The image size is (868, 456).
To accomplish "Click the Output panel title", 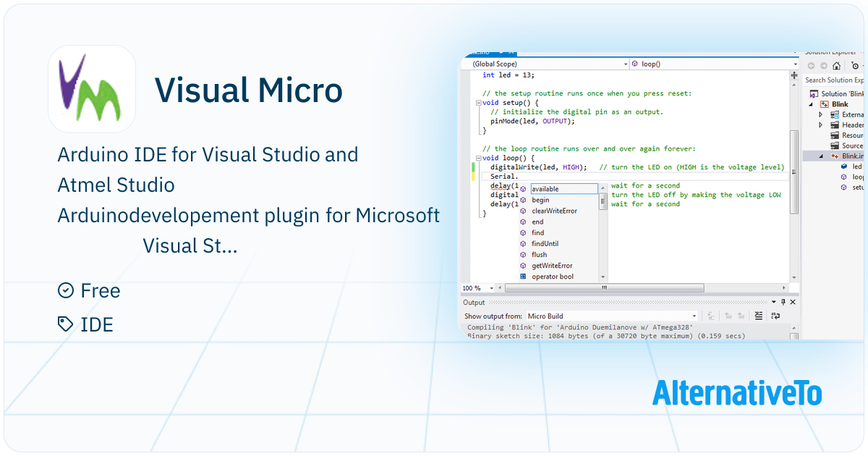I will [474, 303].
